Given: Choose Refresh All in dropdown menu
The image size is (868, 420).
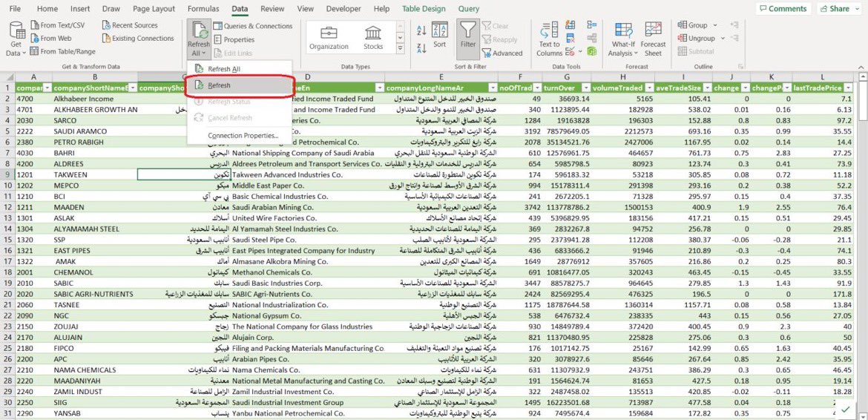Looking at the screenshot, I should 240,68.
